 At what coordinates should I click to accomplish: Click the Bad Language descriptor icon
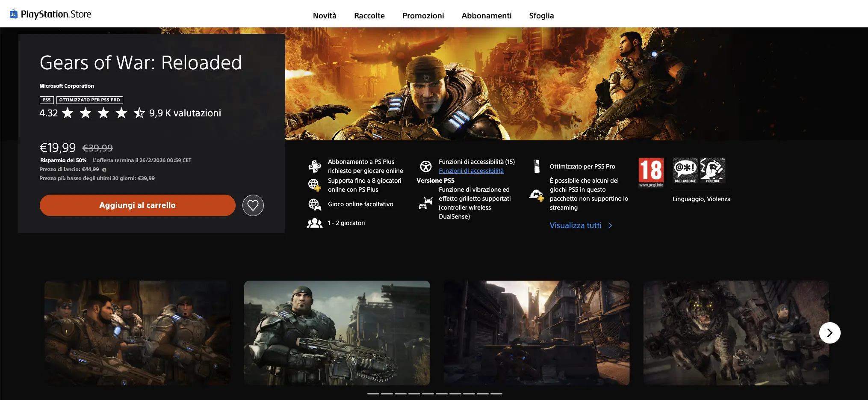(685, 170)
